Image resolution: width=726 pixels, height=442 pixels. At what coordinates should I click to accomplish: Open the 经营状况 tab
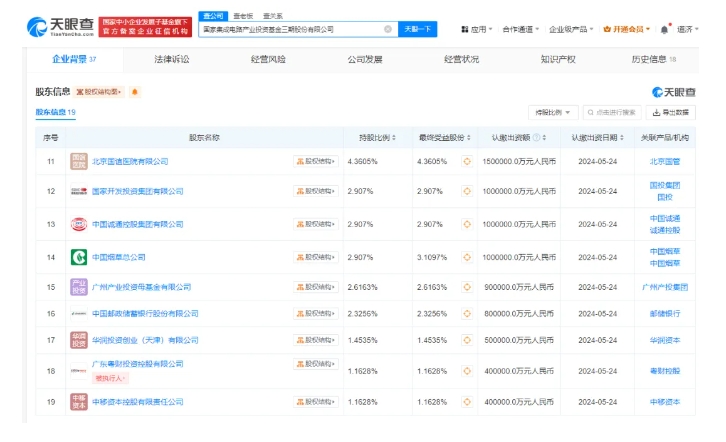pos(461,59)
